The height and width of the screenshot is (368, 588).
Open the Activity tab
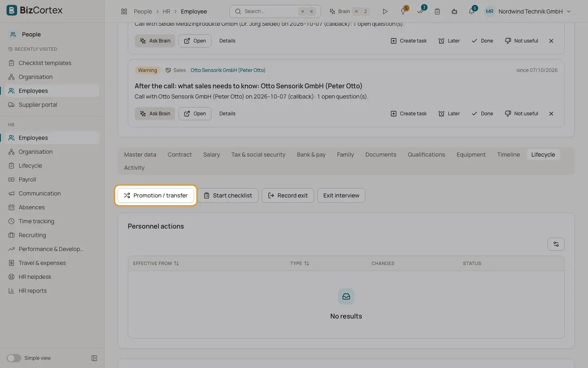tap(134, 168)
